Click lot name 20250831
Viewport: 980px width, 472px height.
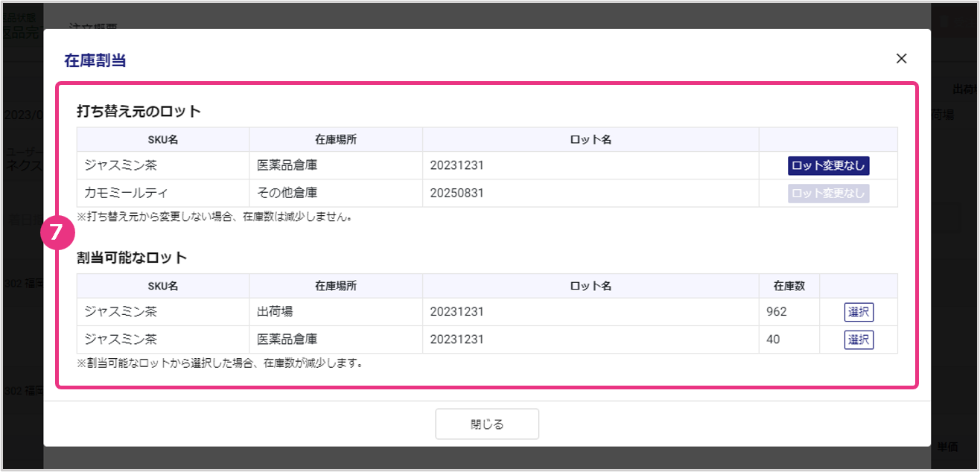(x=456, y=193)
